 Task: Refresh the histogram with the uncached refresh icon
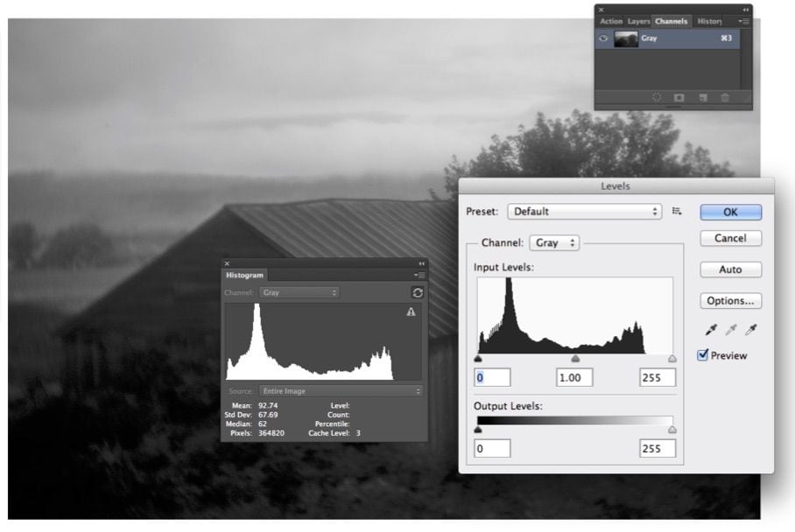point(417,292)
